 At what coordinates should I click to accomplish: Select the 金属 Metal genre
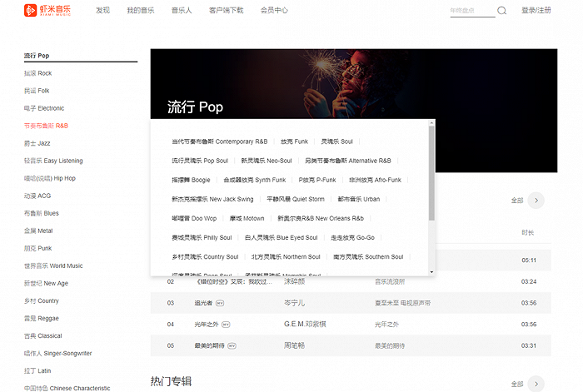pos(38,231)
